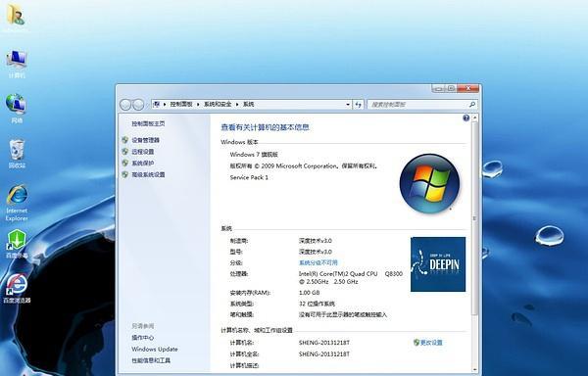Open the Windows Update link
Viewport: 588px width, 376px height.
(155, 349)
